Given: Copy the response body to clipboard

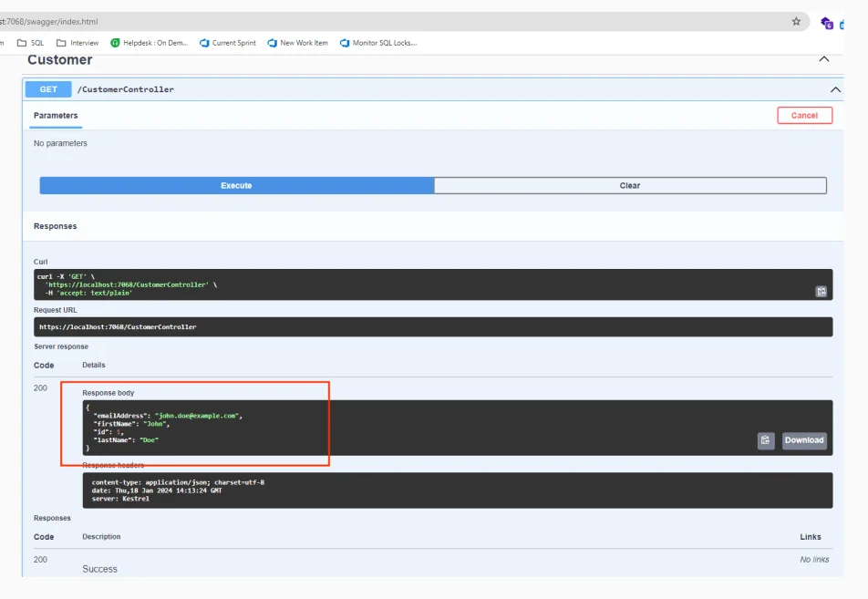Looking at the screenshot, I should pyautogui.click(x=765, y=440).
